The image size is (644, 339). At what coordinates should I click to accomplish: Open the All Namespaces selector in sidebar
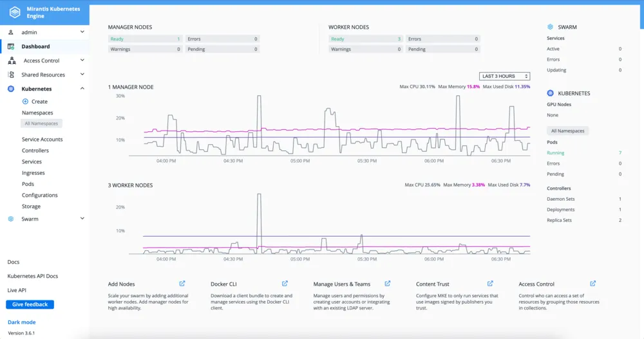pos(41,124)
